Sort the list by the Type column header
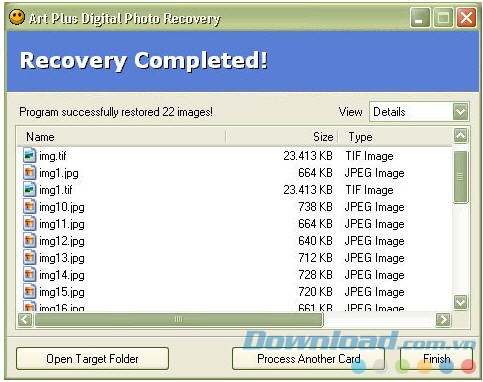 (395, 137)
